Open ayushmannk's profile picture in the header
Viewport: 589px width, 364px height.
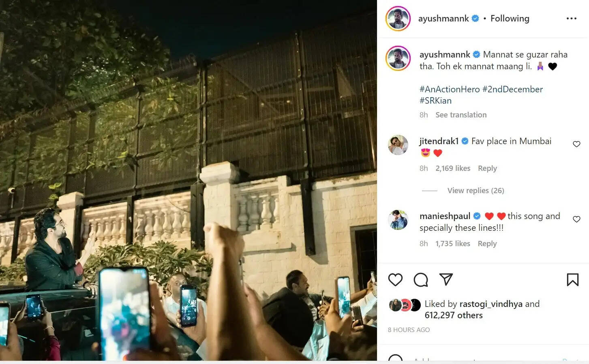(398, 19)
